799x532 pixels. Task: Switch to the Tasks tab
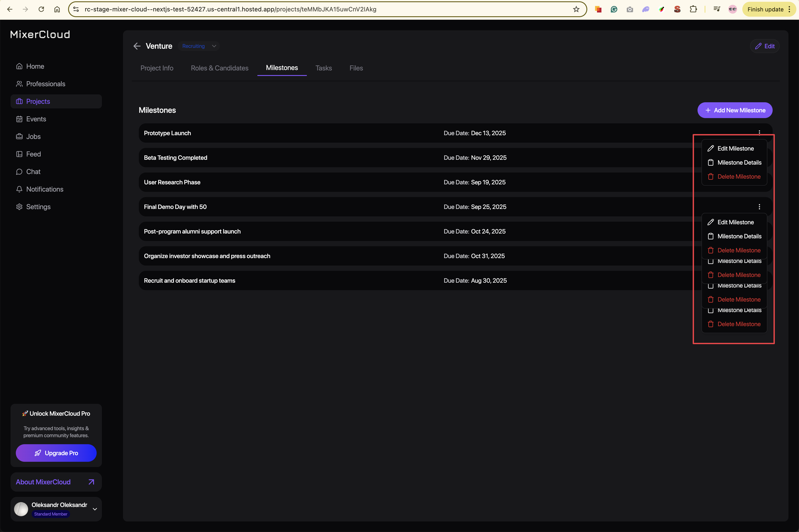click(324, 68)
